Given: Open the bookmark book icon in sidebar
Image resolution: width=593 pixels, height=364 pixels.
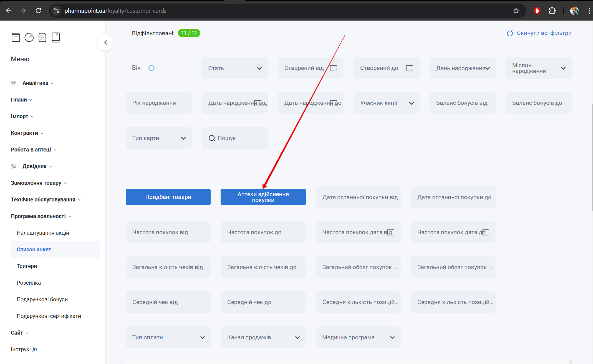Looking at the screenshot, I should [x=56, y=37].
